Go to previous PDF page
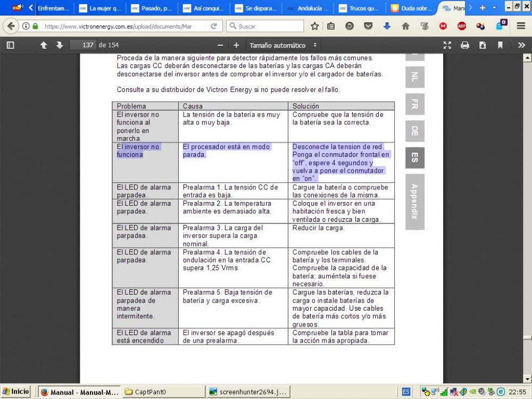The image size is (532, 399). [x=44, y=45]
